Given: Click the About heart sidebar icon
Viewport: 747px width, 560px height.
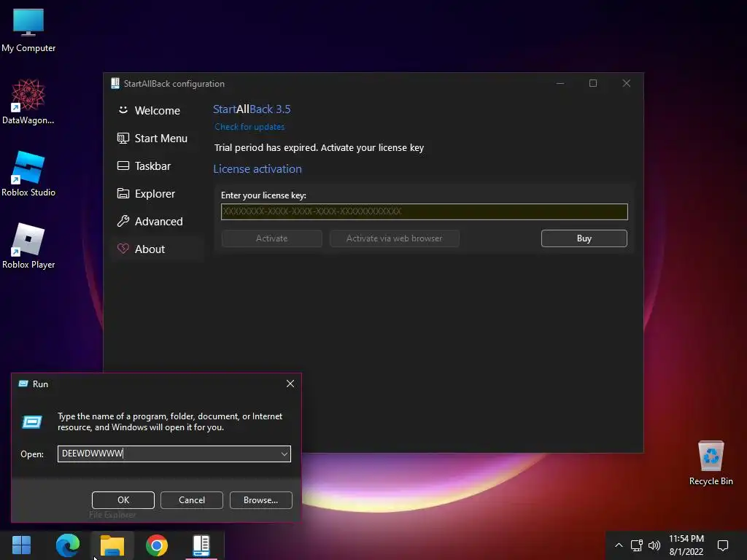Looking at the screenshot, I should click(123, 249).
